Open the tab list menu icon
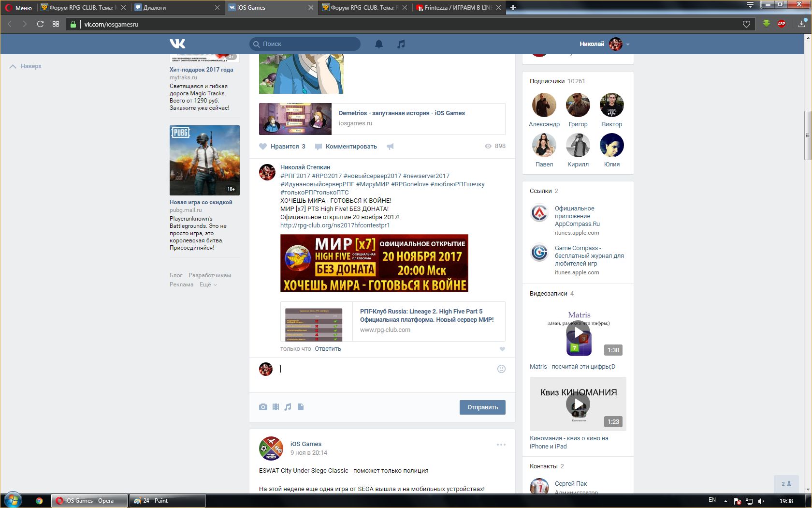This screenshot has width=812, height=508. [x=750, y=5]
